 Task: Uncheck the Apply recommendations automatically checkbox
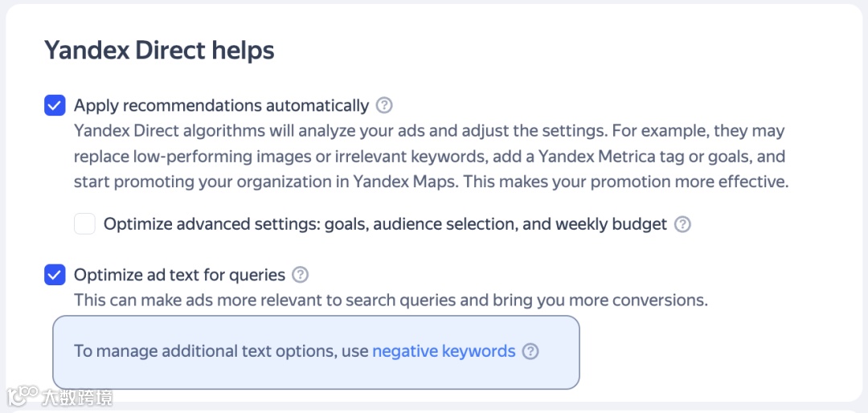(x=55, y=105)
